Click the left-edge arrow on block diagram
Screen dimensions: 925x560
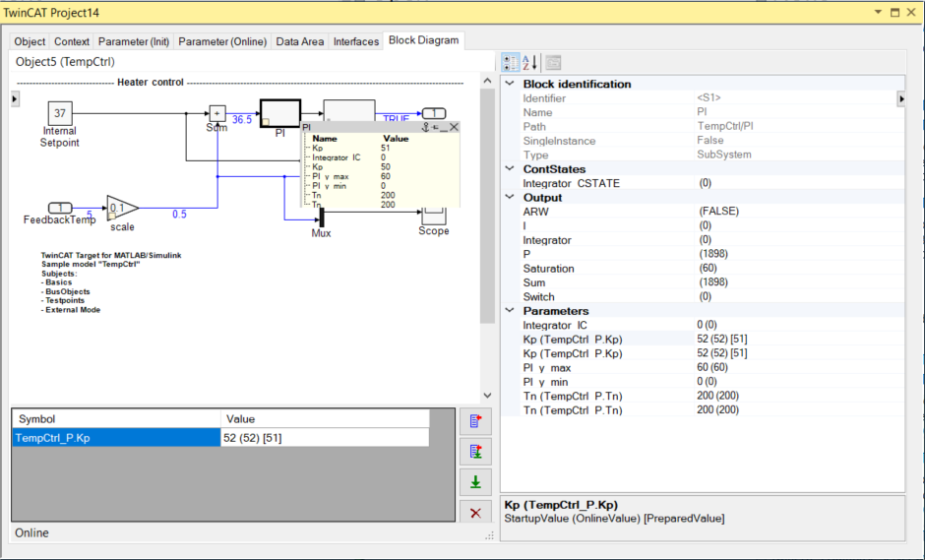click(x=16, y=98)
